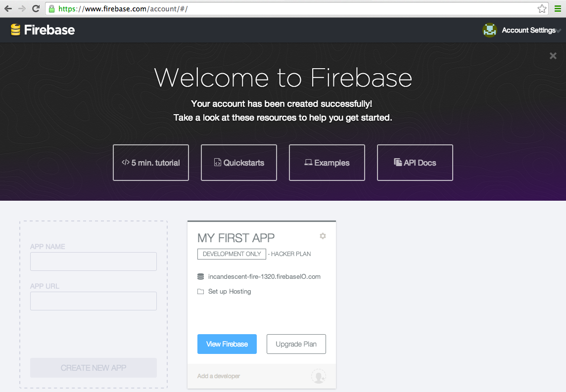Viewport: 566px width, 392px height.
Task: Click the View Firebase button
Action: coord(227,344)
